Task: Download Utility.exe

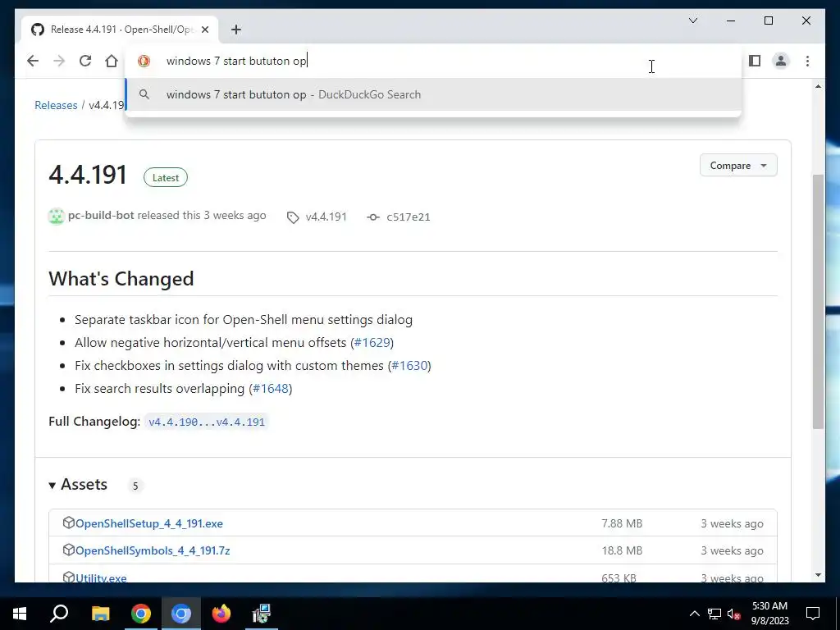Action: [x=101, y=577]
